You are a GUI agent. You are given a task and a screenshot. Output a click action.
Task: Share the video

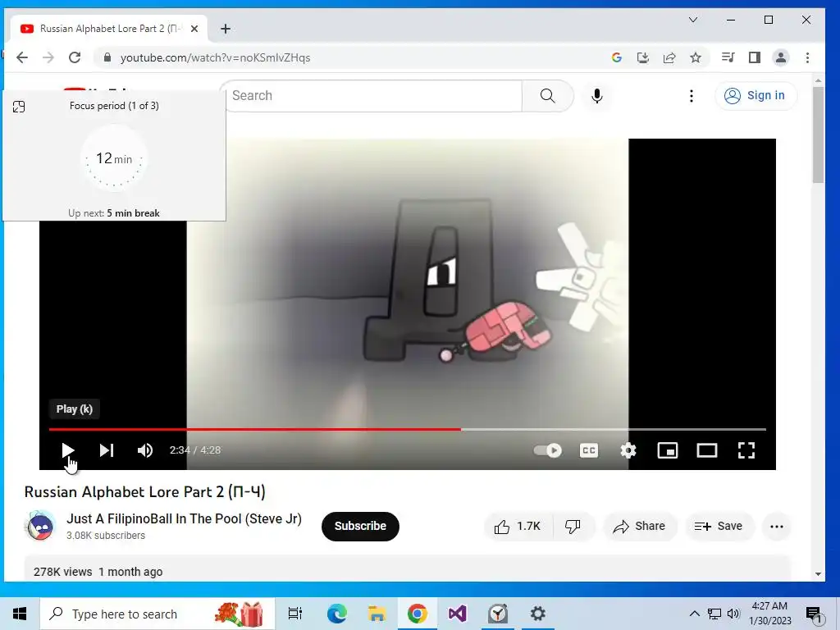pyautogui.click(x=640, y=527)
